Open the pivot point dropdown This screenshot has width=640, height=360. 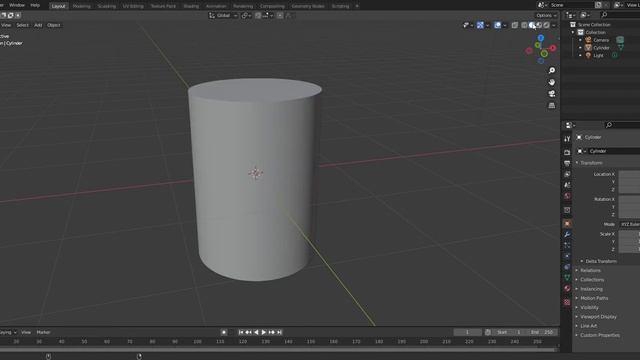246,16
